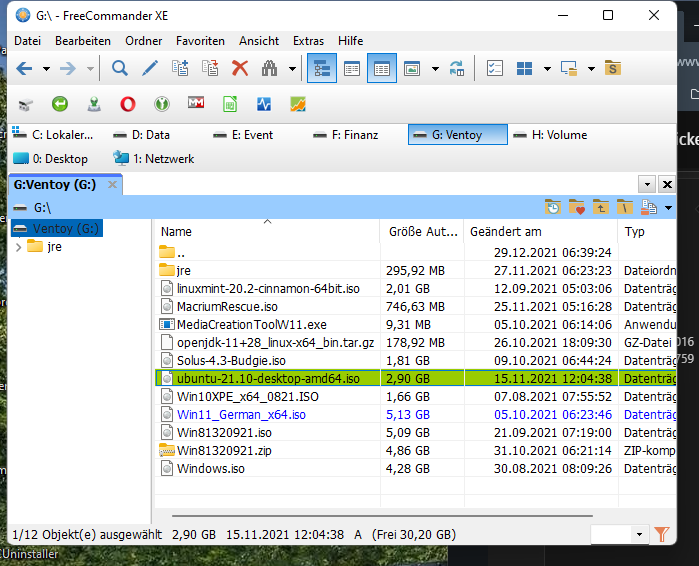Viewport: 699px width, 566px height.
Task: Click the orange chart icon
Action: (x=298, y=104)
